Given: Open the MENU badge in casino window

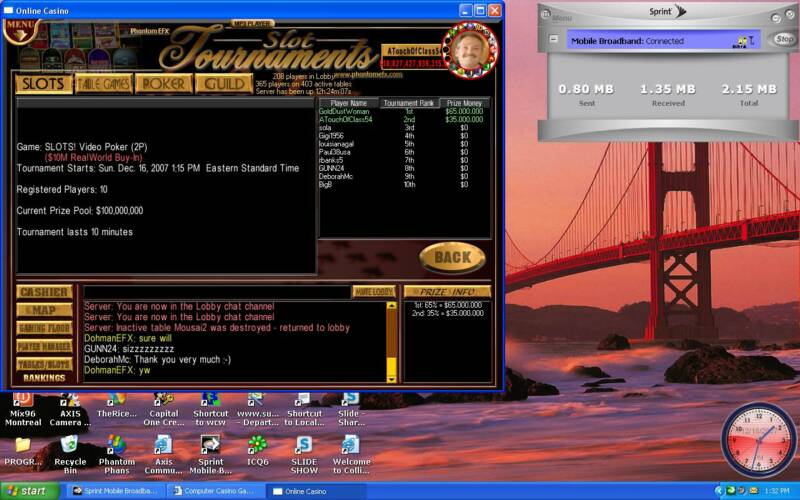Looking at the screenshot, I should (x=20, y=31).
